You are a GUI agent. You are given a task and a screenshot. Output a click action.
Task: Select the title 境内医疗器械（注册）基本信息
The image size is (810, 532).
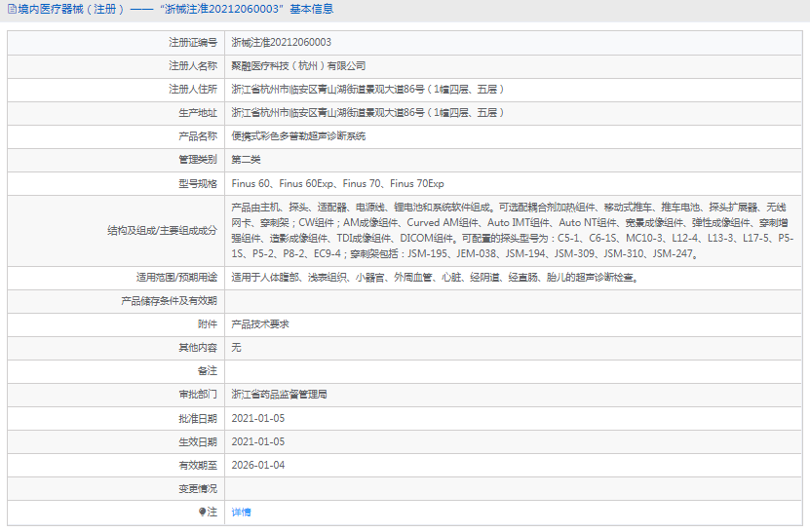coord(175,9)
